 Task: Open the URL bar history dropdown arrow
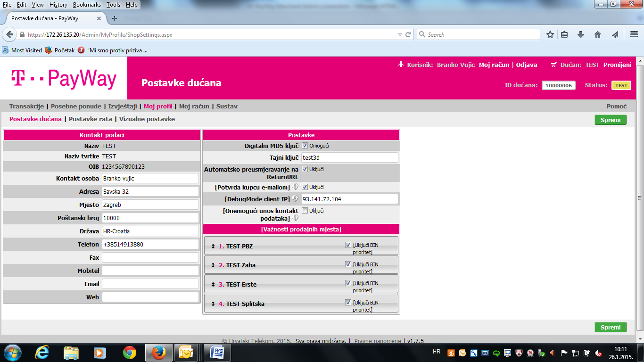[400, 34]
